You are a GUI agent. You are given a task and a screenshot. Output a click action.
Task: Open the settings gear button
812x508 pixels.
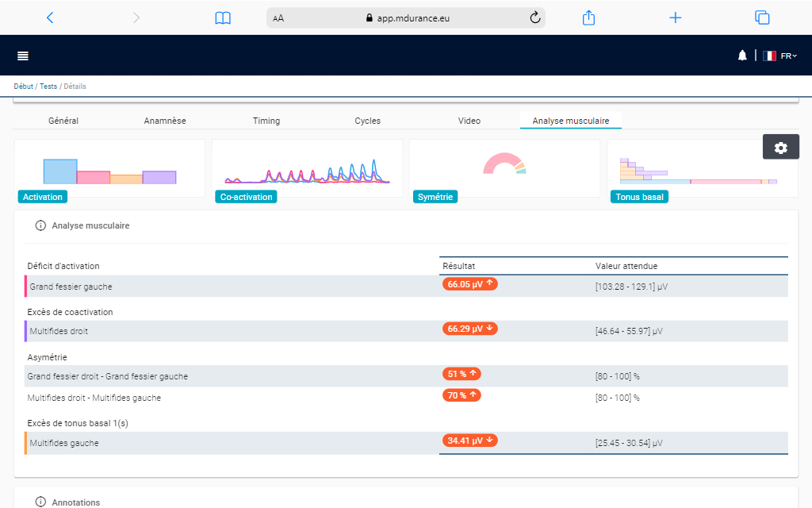[x=780, y=147]
